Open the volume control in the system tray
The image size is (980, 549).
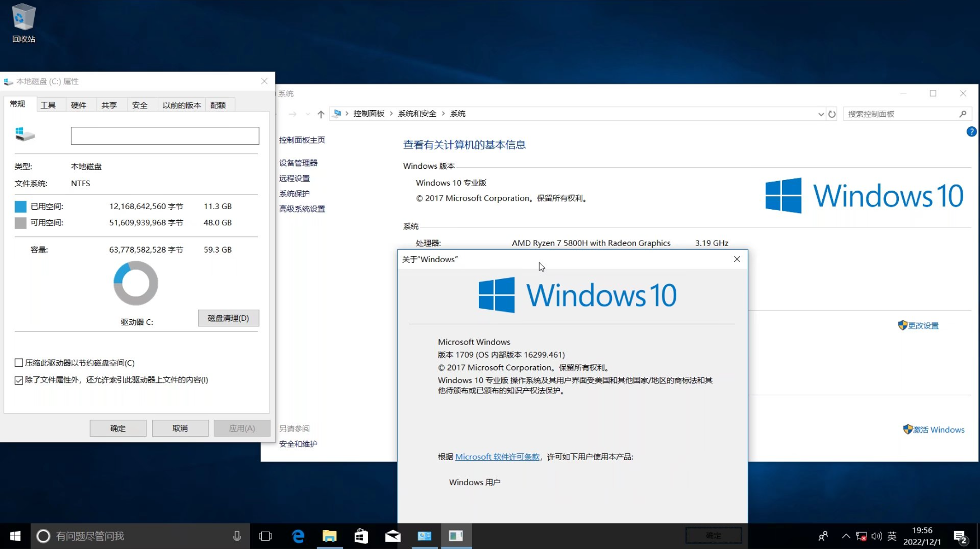pos(877,536)
